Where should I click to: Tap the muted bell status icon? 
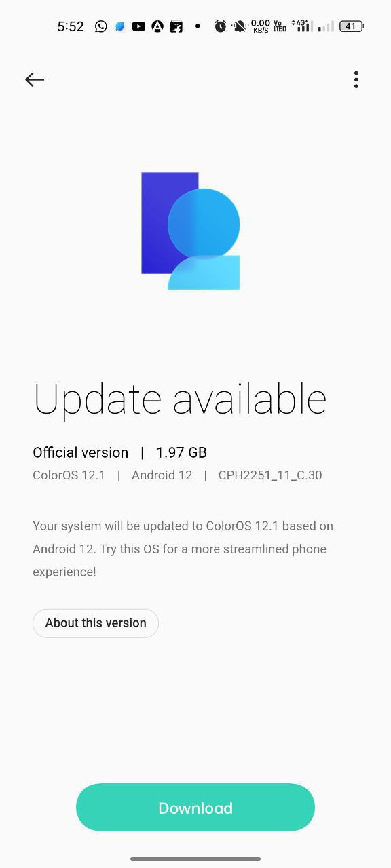(240, 26)
